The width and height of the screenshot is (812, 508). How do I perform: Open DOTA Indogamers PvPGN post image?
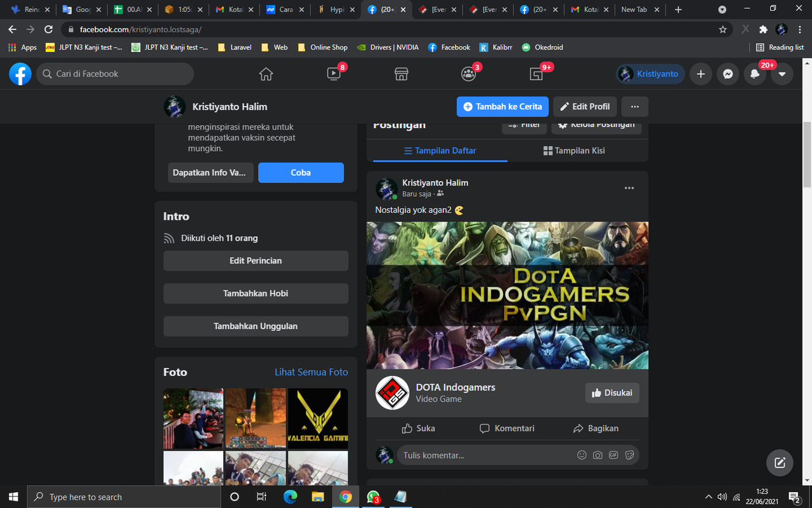click(507, 295)
